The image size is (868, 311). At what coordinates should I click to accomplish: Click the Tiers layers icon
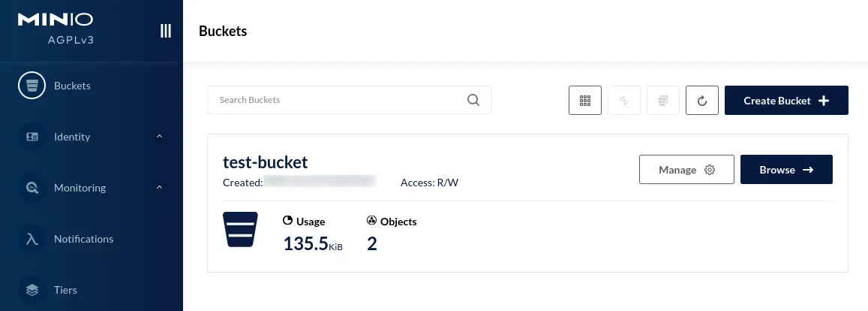tap(32, 290)
